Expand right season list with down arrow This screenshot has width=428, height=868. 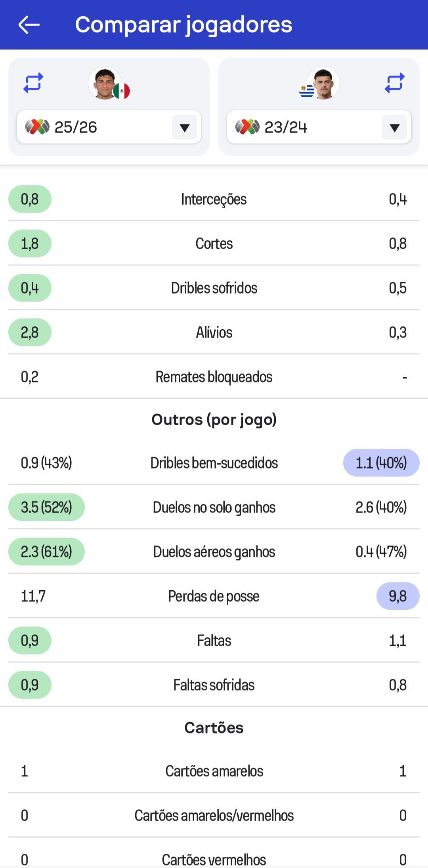(394, 127)
